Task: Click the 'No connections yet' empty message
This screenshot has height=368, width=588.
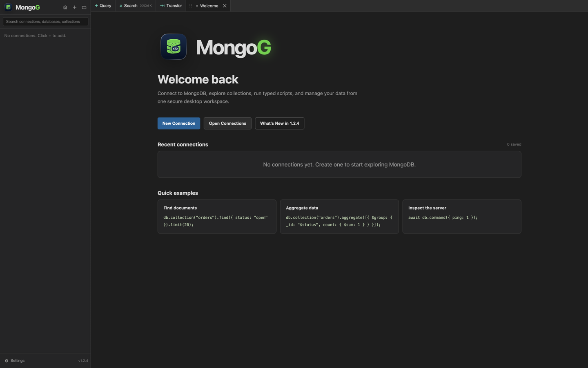Action: [339, 164]
